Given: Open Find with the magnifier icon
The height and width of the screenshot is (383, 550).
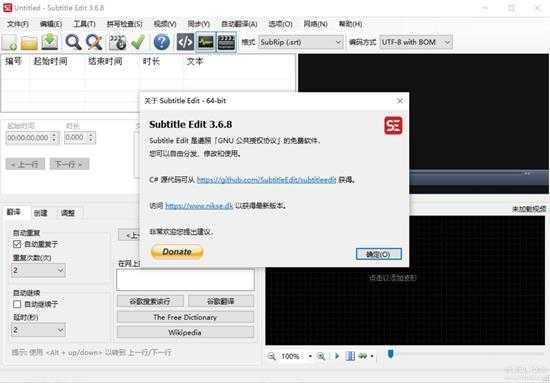Looking at the screenshot, I should (73, 42).
